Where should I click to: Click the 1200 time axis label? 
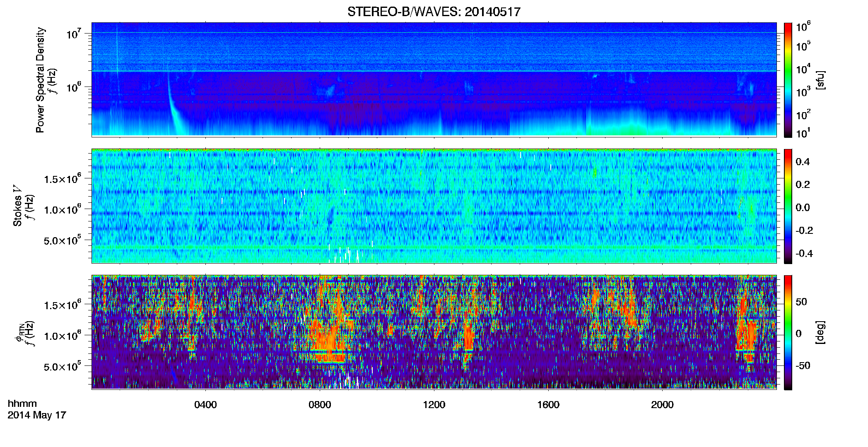click(x=434, y=405)
